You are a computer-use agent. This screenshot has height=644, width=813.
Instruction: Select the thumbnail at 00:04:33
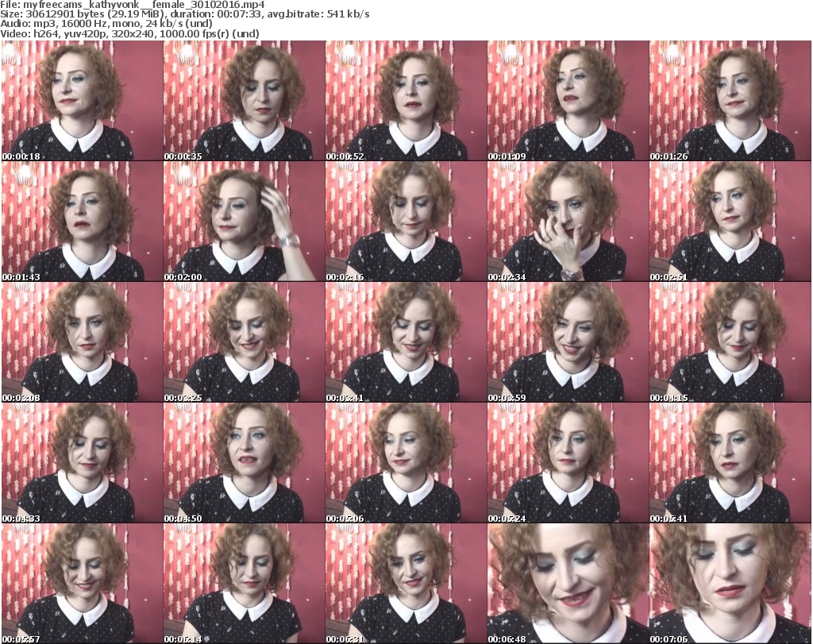pyautogui.click(x=82, y=463)
